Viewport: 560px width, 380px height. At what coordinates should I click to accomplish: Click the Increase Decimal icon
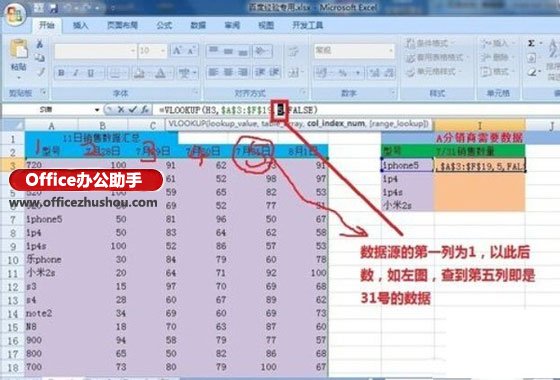click(375, 73)
